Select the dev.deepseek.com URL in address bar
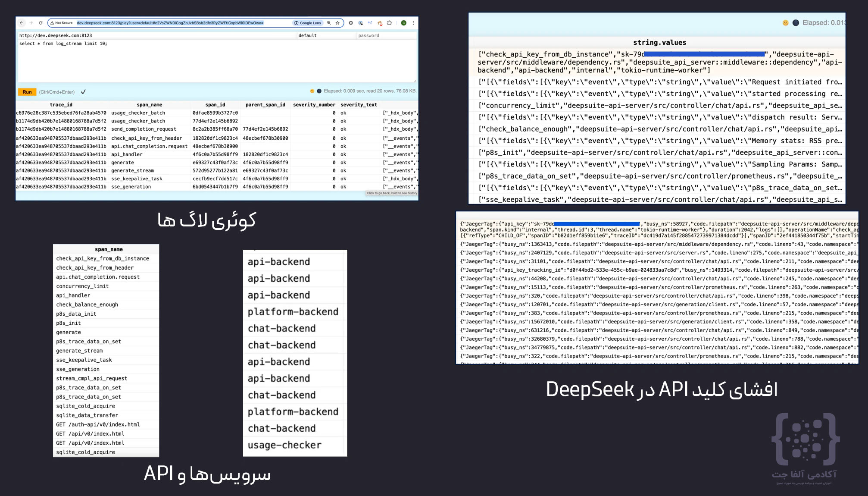Screen dimensions: 868x496 170,23
